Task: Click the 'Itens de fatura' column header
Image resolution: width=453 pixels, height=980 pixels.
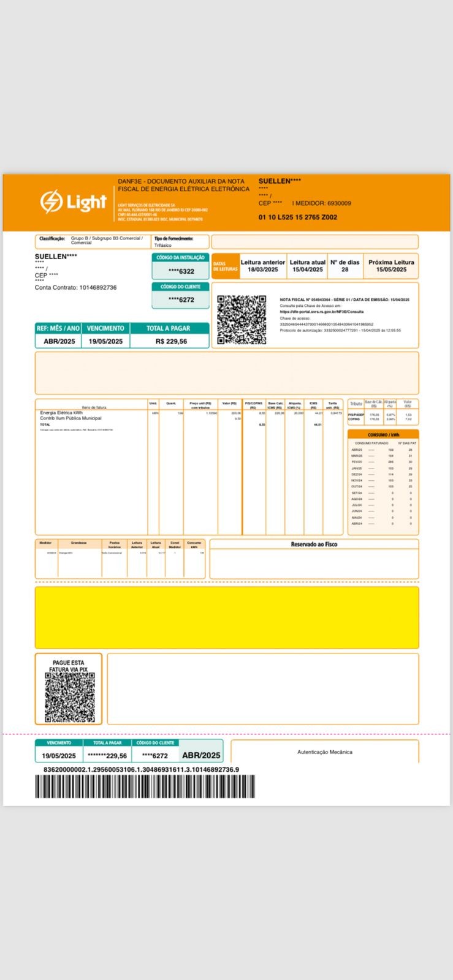Action: (94, 407)
